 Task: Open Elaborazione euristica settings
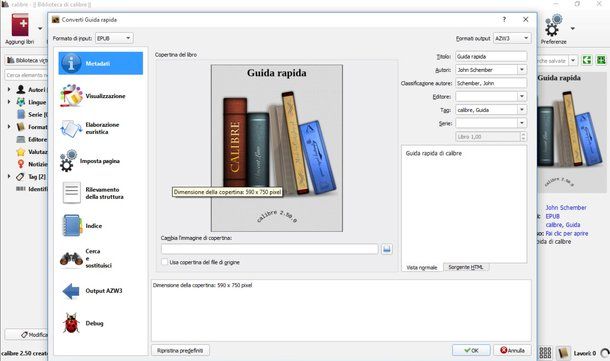tap(100, 128)
